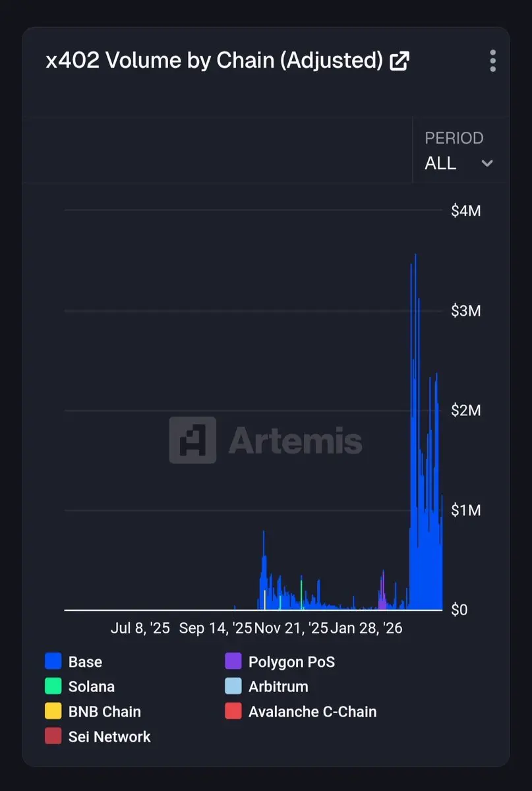Viewport: 532px width, 791px height.
Task: Click the BNB Chain yellow legend swatch
Action: [53, 711]
